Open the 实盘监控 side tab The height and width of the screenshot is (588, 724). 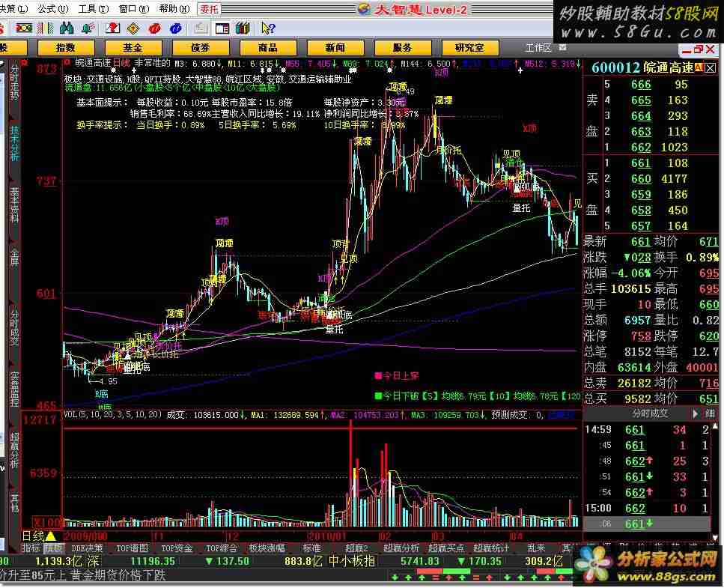[14, 390]
